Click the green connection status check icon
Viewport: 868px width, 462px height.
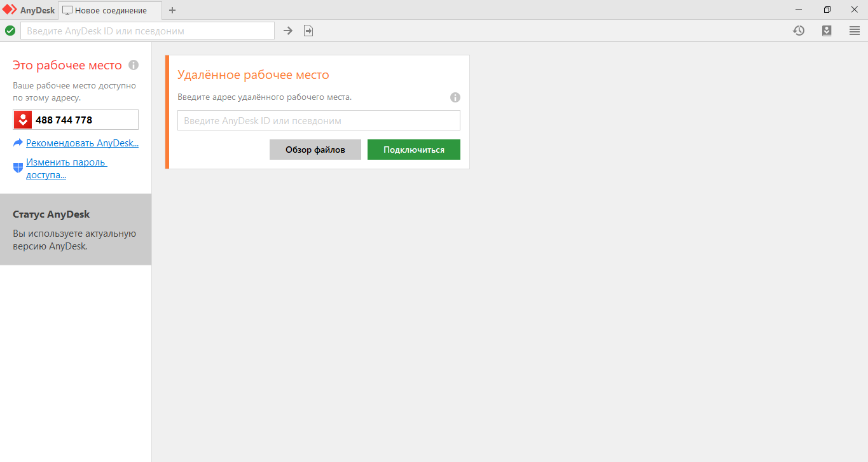(x=10, y=31)
